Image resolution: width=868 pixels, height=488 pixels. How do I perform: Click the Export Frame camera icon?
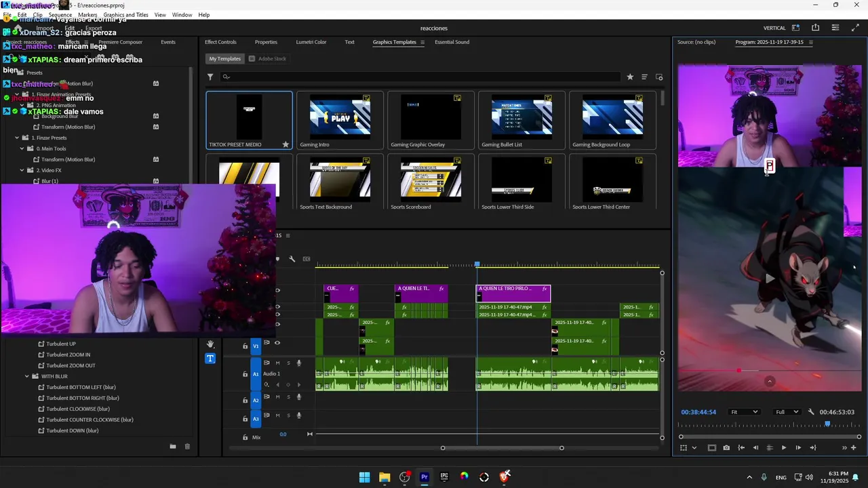coord(726,447)
